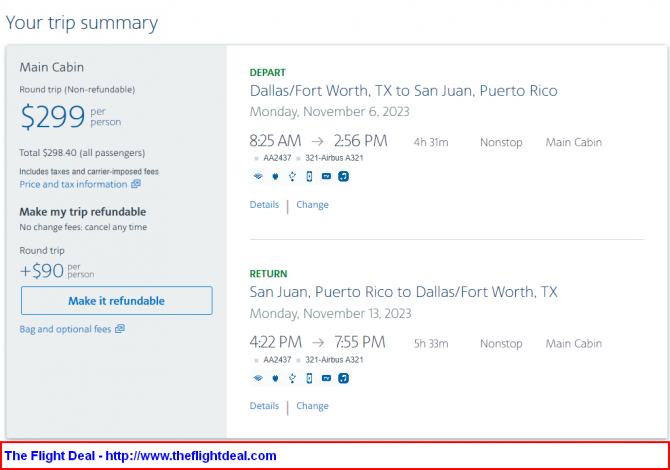
Task: Click Round trip (Non-refundable) label
Action: click(77, 90)
